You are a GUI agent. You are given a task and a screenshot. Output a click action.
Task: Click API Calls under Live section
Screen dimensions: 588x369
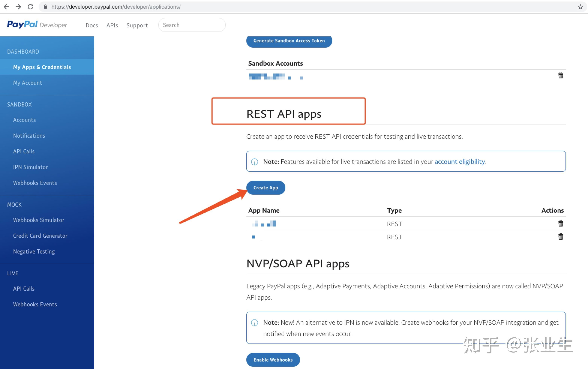tap(23, 289)
